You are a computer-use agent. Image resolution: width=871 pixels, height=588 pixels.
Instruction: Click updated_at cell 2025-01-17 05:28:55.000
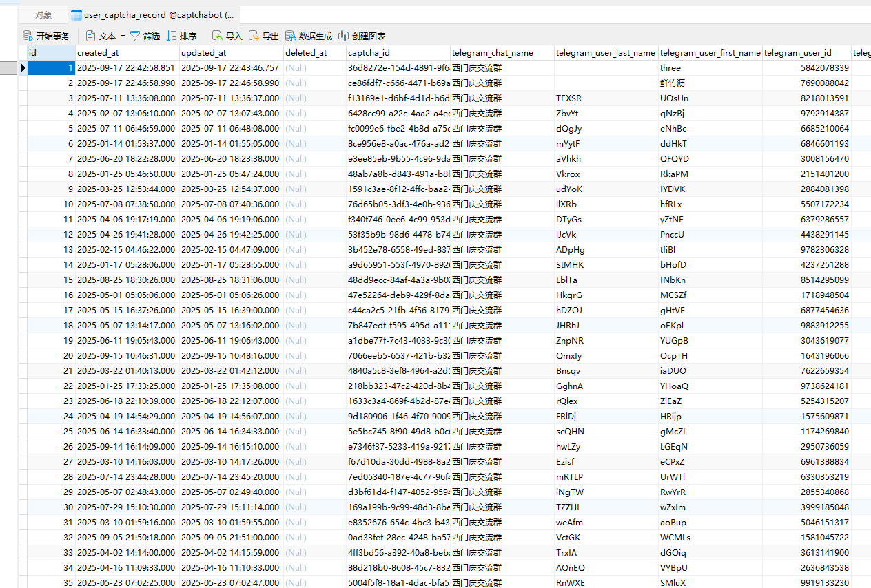(232, 264)
